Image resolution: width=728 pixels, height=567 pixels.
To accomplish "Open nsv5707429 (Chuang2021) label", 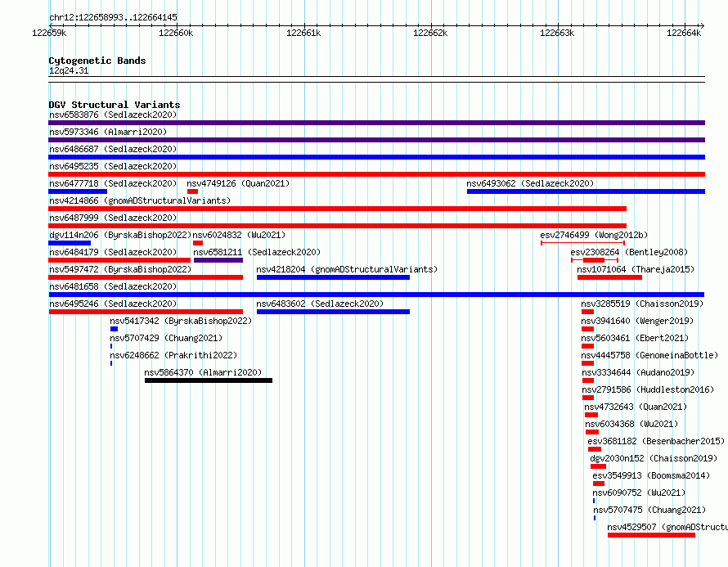I will (x=166, y=338).
